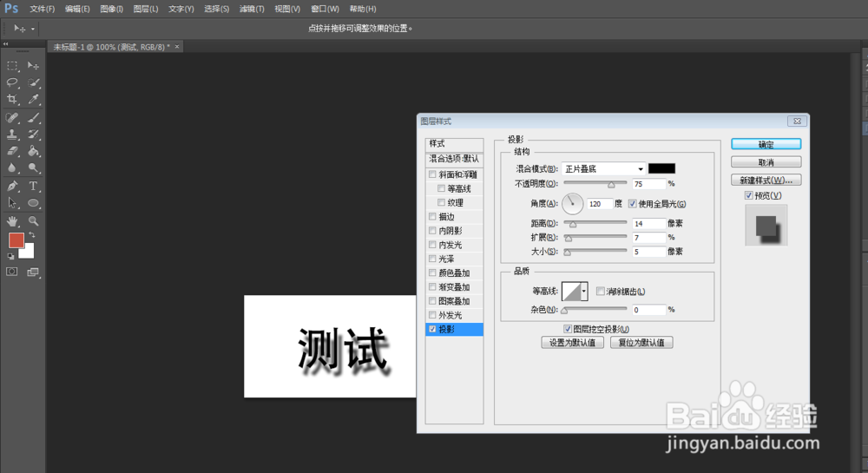This screenshot has height=473, width=868.
Task: Click the Opacity (不透明度) slider
Action: [595, 184]
